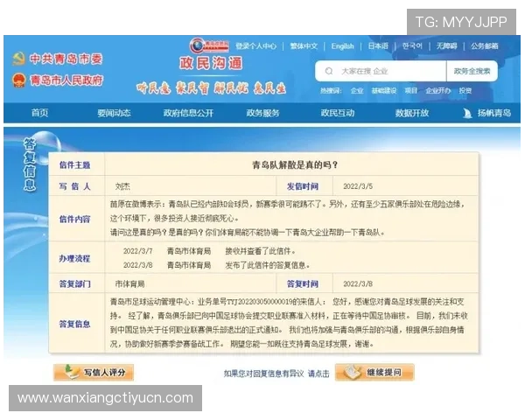Click the process row dated 2022/3/7
Image resolution: width=525 pixels, height=420 pixels.
point(210,251)
